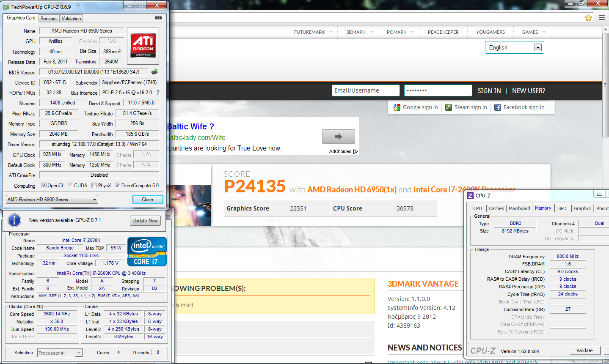Click the P24135 score text
Image resolution: width=609 pixels, height=364 pixels.
click(255, 186)
